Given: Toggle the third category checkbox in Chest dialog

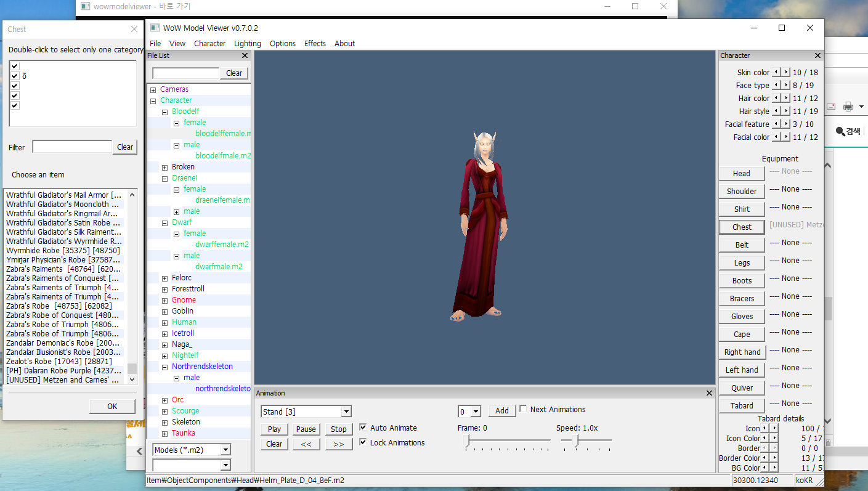Looking at the screenshot, I should (x=15, y=86).
